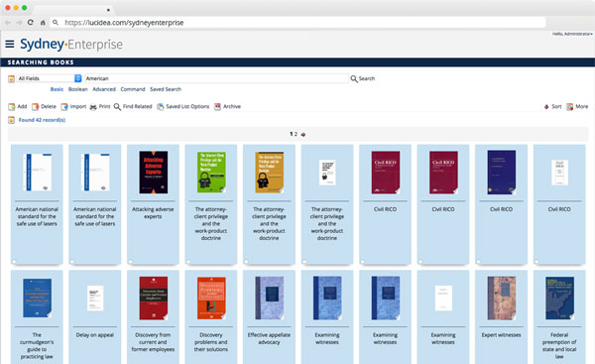595x364 pixels.
Task: Go forward with browser forward arrow
Action: (x=19, y=23)
